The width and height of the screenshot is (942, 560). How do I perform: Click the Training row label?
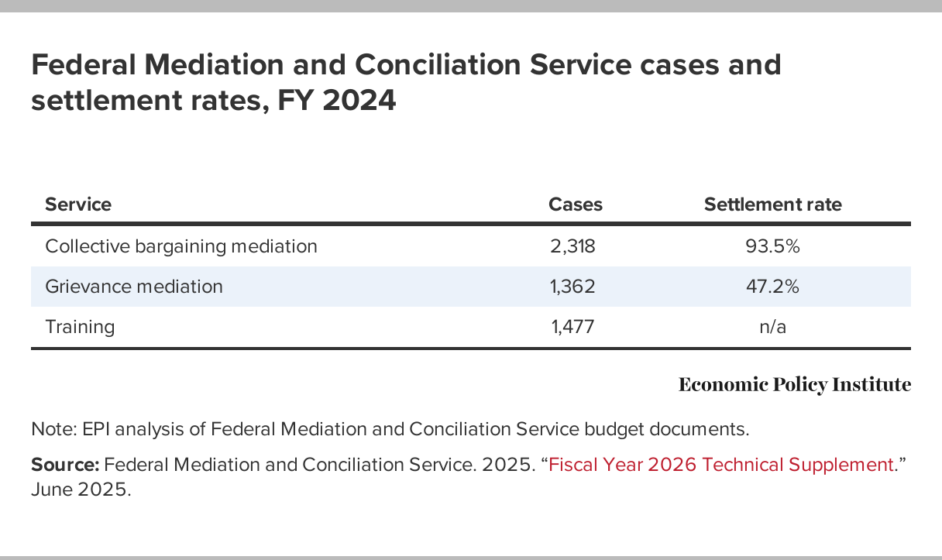(80, 327)
